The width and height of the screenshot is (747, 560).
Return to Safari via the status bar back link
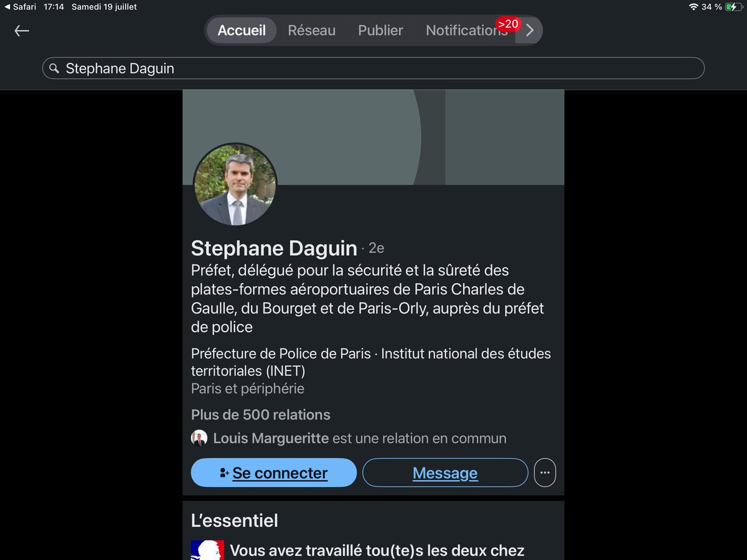tap(21, 7)
